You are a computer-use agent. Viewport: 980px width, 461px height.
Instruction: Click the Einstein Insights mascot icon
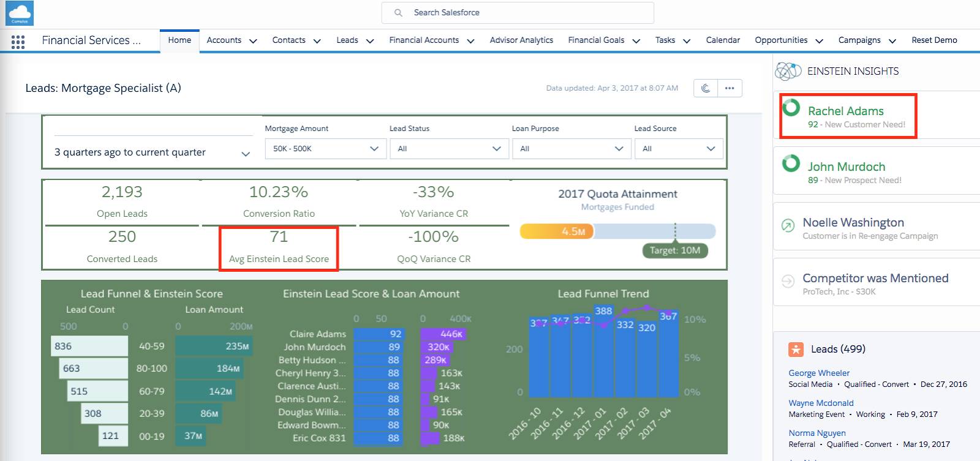click(788, 71)
